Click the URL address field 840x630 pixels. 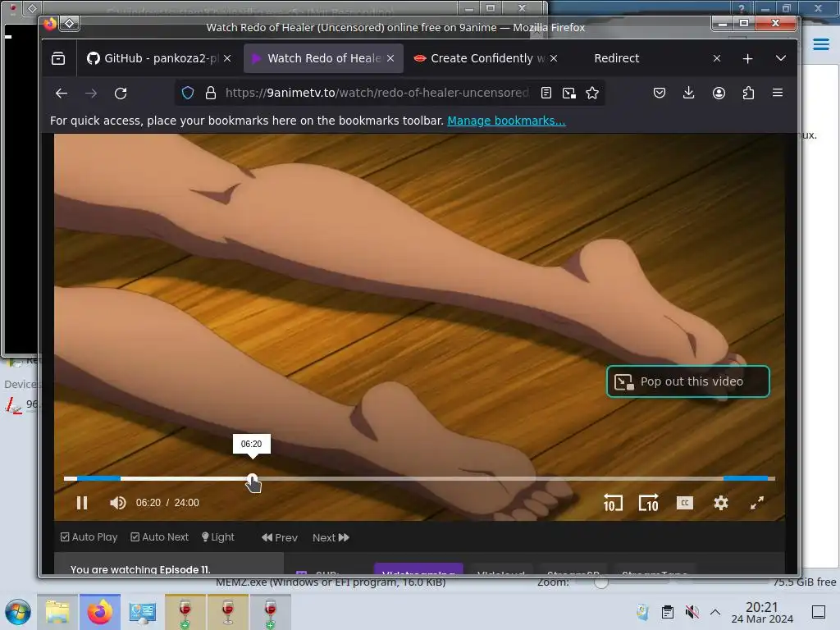(377, 93)
